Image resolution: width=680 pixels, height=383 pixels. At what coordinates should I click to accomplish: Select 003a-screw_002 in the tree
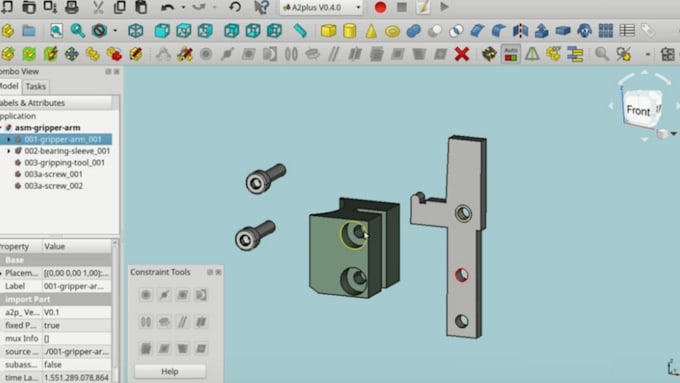53,186
